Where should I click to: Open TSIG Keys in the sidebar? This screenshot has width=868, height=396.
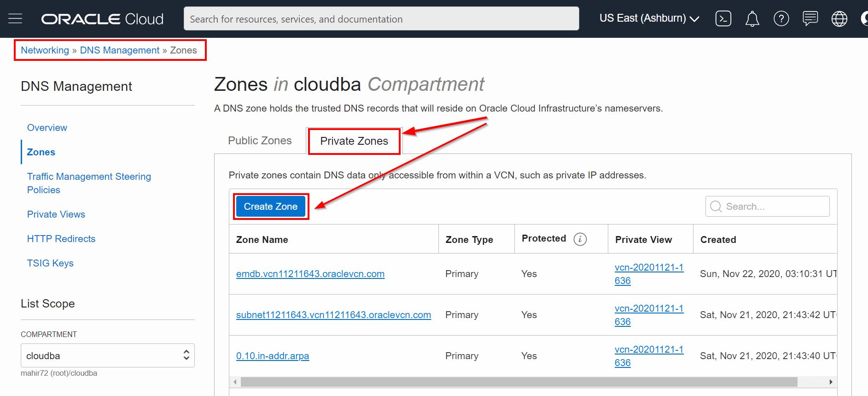(x=50, y=263)
